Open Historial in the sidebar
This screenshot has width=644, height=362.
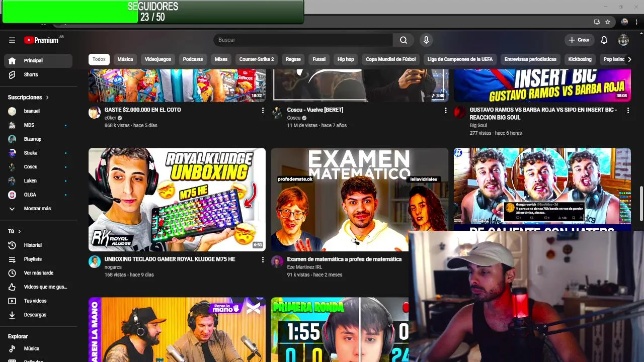(38, 245)
